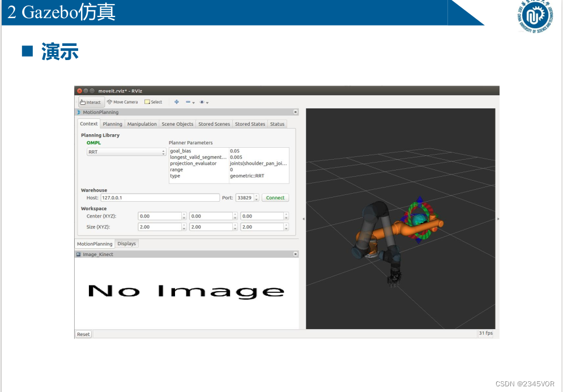Click the minus icon in the RViz toolbar
This screenshot has width=563, height=392.
pos(187,103)
